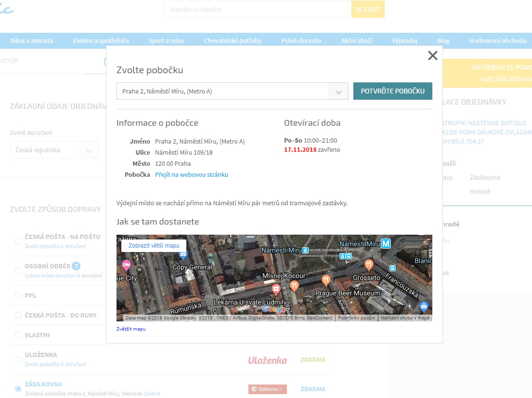Click the chevron arrow of branch dropdown

[x=338, y=92]
